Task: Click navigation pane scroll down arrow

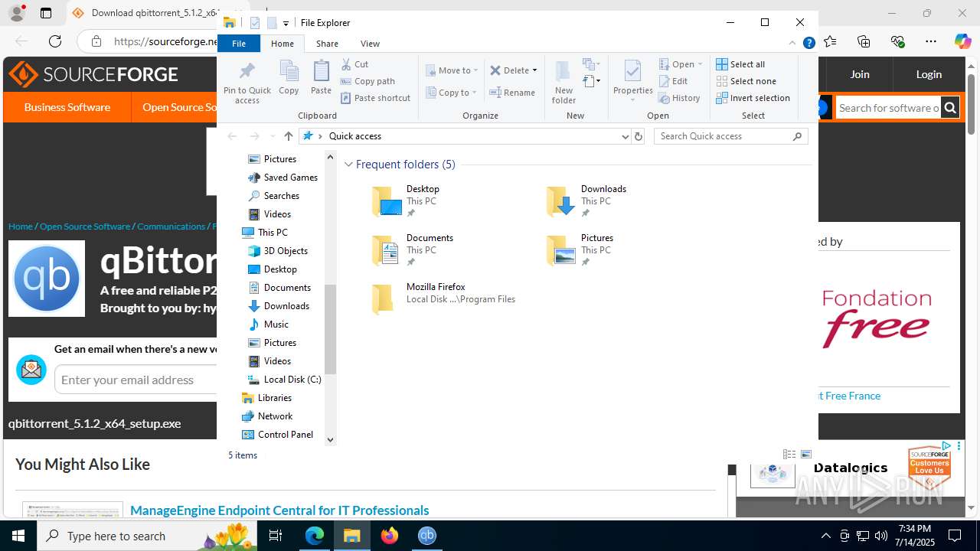Action: tap(331, 439)
